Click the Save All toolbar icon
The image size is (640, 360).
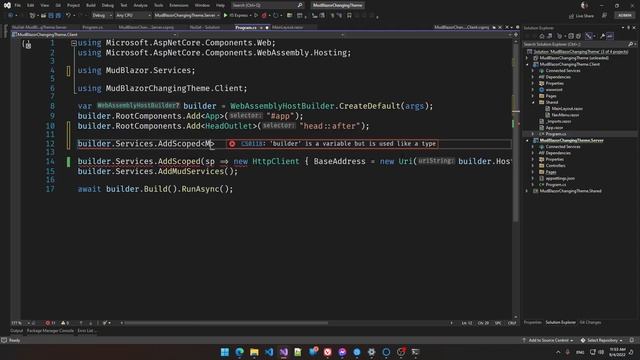pos(58,16)
